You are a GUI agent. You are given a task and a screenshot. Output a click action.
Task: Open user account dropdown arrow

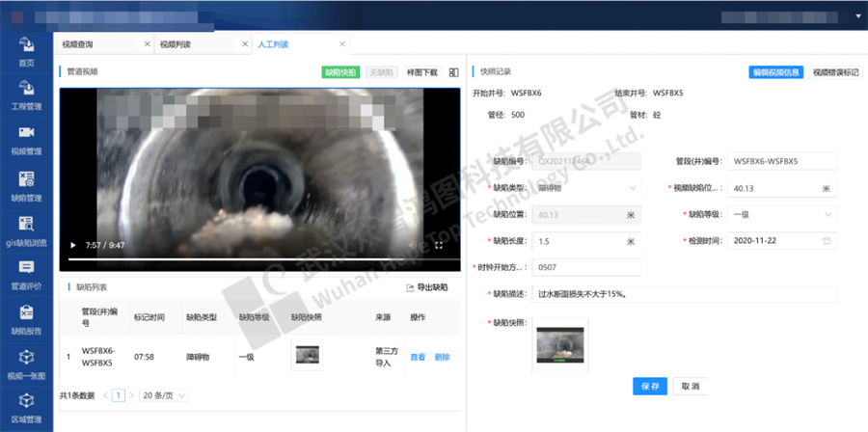[858, 16]
